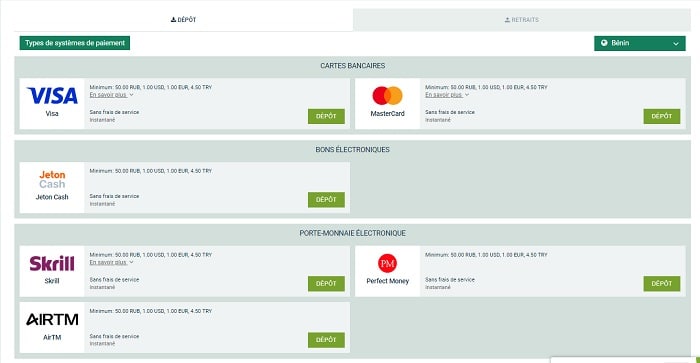Switch to the RETRAITS tab
This screenshot has width=700, height=363.
[522, 20]
